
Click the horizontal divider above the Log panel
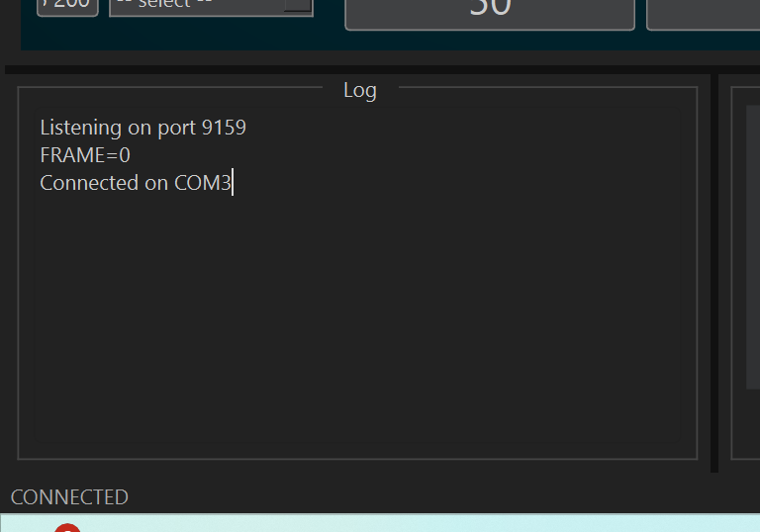click(x=382, y=70)
